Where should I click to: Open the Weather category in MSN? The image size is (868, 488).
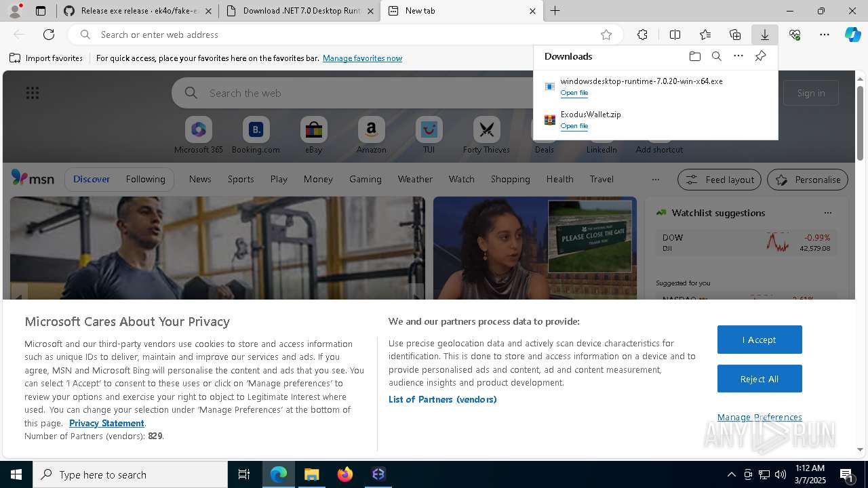click(x=415, y=180)
